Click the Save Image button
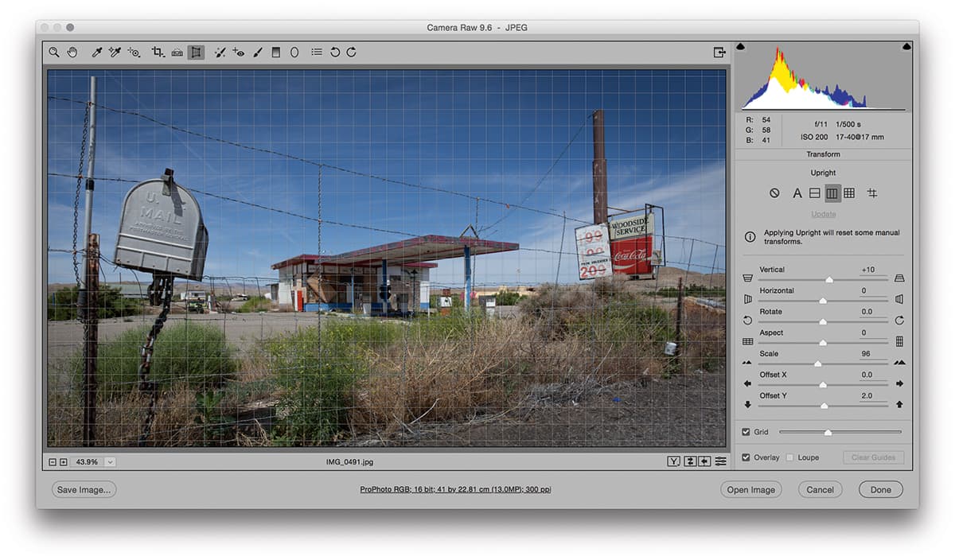Screen dimensions: 955x560 pyautogui.click(x=84, y=490)
